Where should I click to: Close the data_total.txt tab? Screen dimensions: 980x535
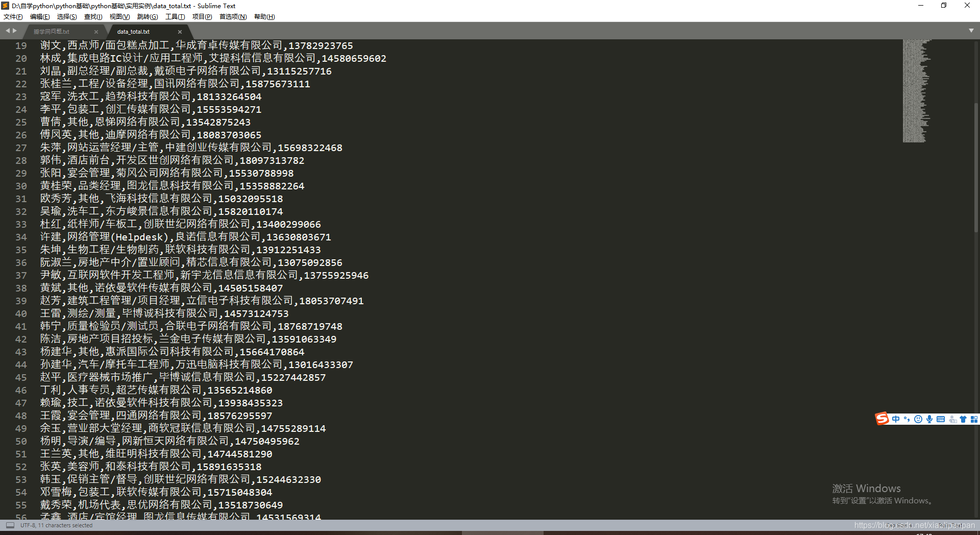(180, 32)
